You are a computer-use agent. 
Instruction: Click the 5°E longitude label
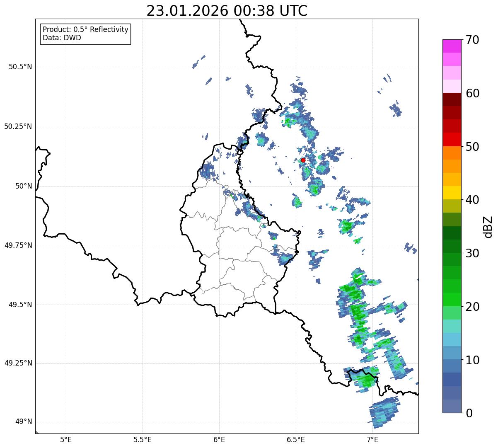pyautogui.click(x=66, y=439)
